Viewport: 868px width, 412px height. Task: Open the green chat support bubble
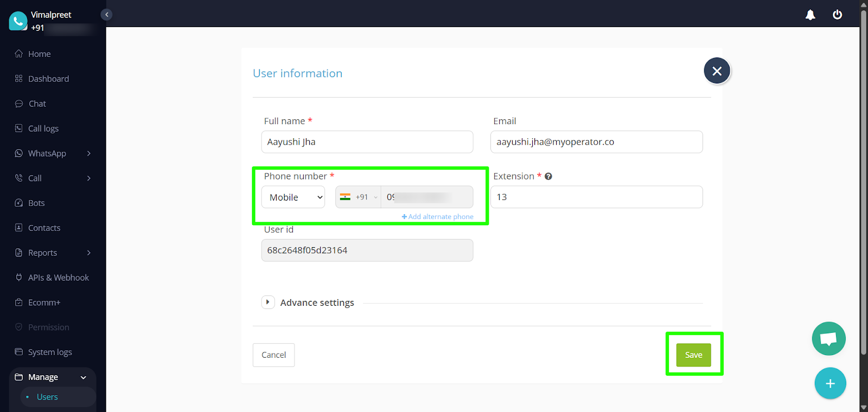click(x=828, y=339)
